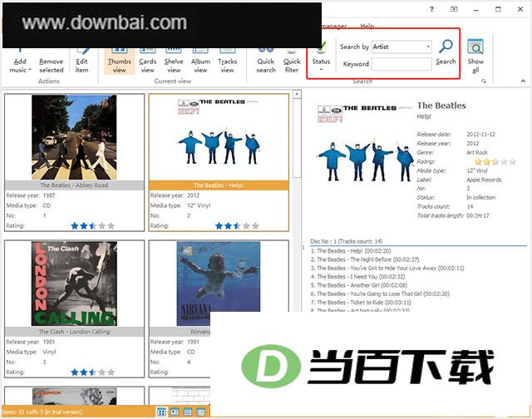
Task: Click total tracks length 00:34:17
Action: click(x=478, y=215)
